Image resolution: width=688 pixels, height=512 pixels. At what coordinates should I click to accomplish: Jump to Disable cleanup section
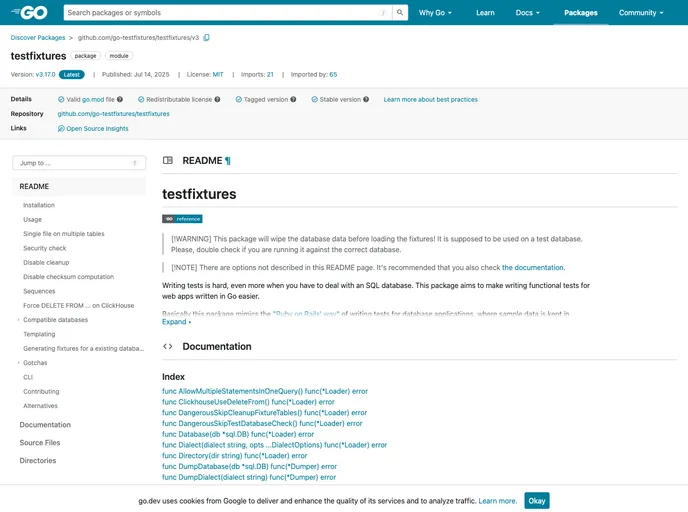pos(46,263)
